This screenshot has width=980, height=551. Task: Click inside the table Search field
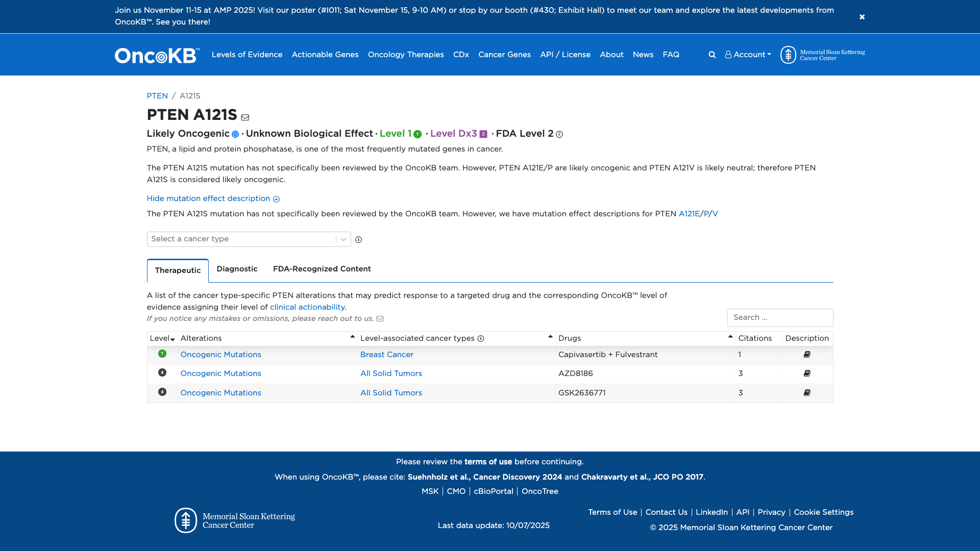click(x=780, y=317)
